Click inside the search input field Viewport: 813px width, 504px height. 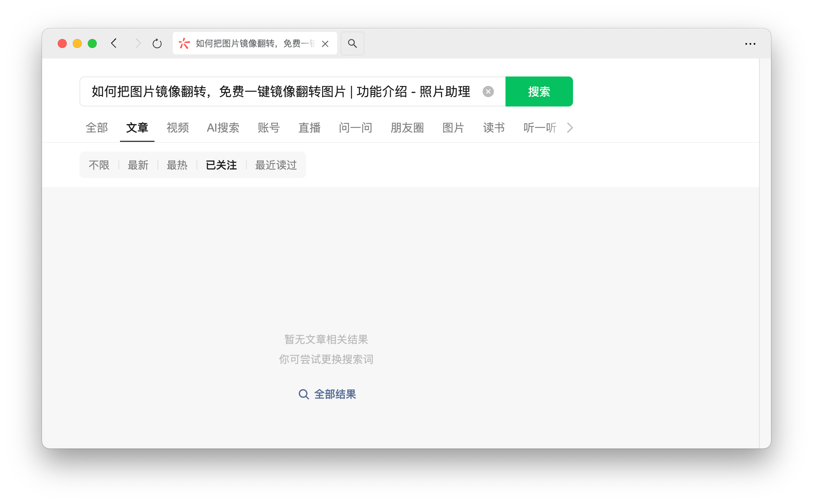pyautogui.click(x=281, y=91)
